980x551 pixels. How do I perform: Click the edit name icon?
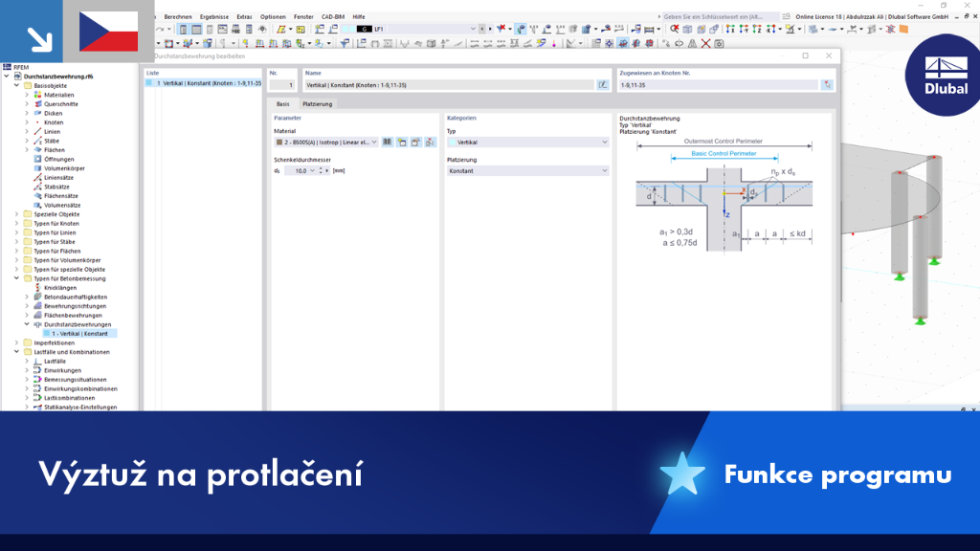coord(603,85)
